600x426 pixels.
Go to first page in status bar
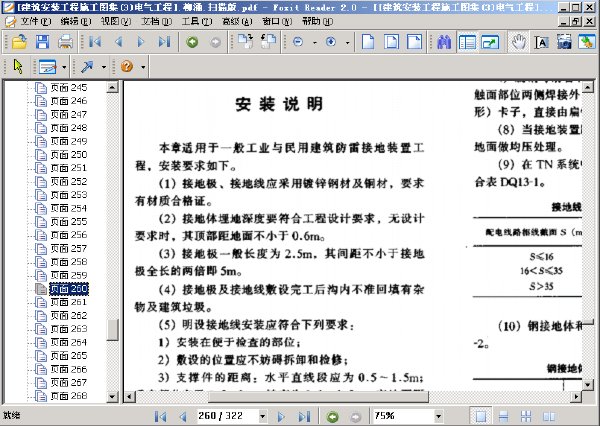[x=160, y=416]
